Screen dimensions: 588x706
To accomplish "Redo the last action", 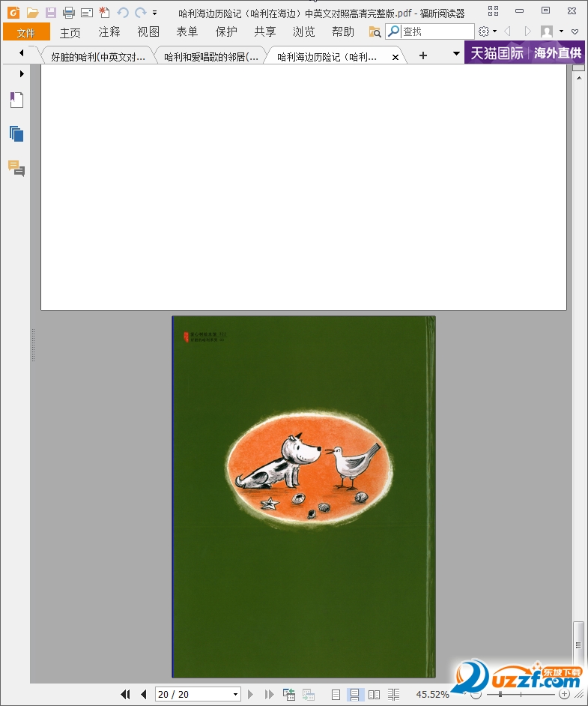I will pyautogui.click(x=141, y=13).
